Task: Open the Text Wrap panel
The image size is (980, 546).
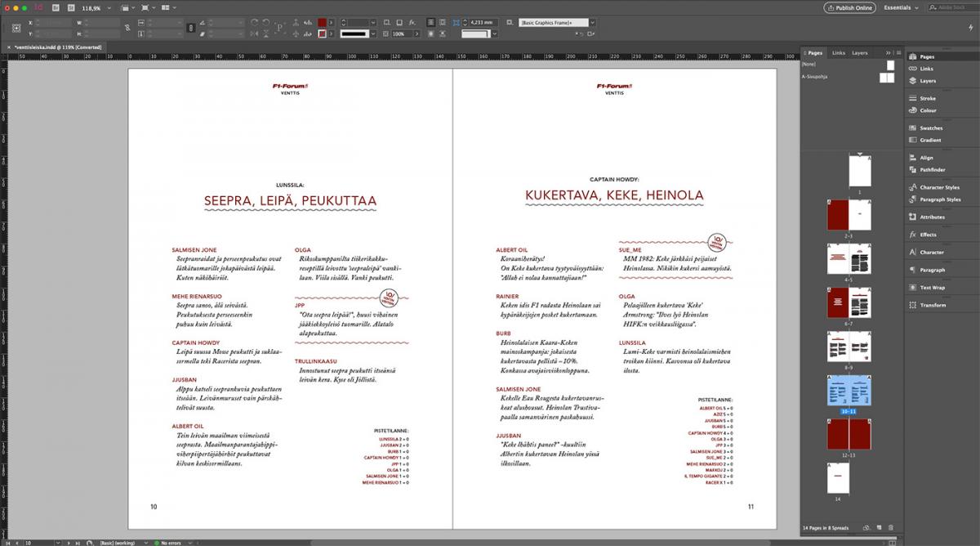Action: coord(932,288)
